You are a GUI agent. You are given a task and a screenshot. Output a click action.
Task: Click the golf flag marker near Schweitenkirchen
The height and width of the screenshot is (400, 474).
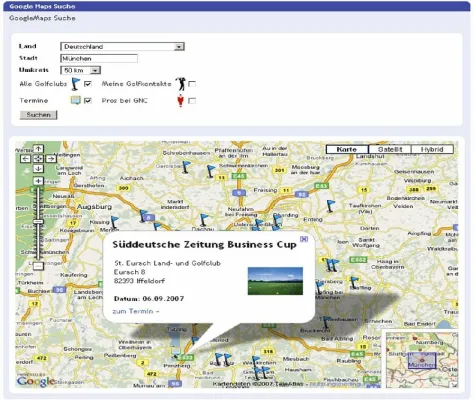point(211,171)
